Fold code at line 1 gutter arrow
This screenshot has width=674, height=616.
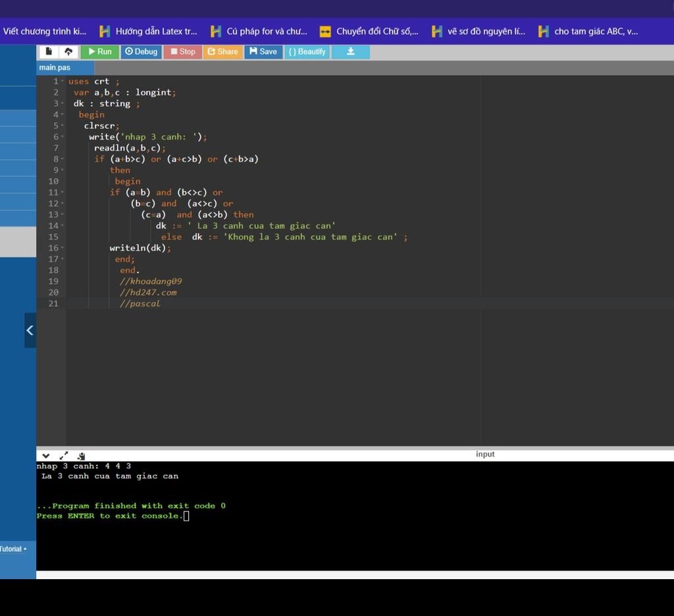coord(63,81)
